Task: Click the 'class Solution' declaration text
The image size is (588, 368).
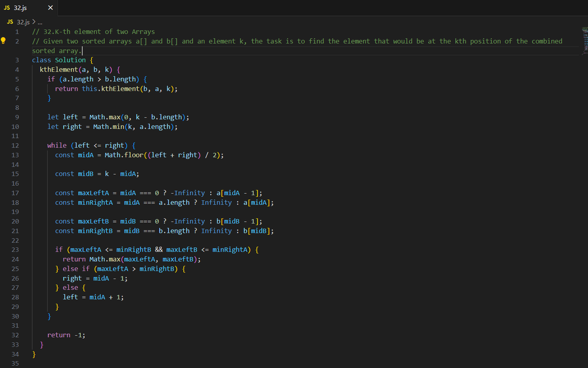Action: tap(59, 60)
